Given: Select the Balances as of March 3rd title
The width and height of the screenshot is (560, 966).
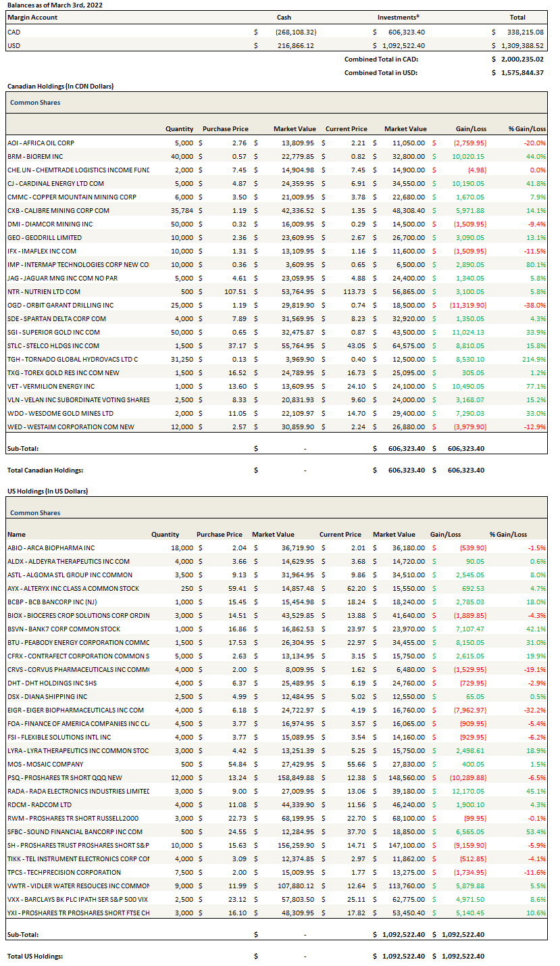Looking at the screenshot, I should (x=55, y=5).
